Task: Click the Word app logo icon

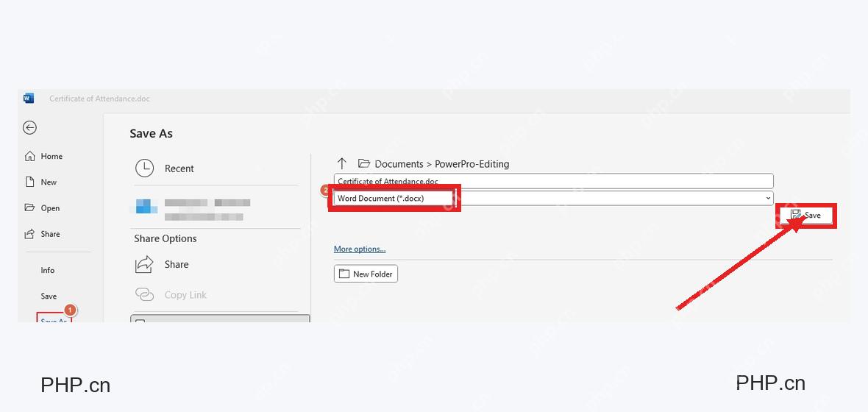Action: pos(29,99)
